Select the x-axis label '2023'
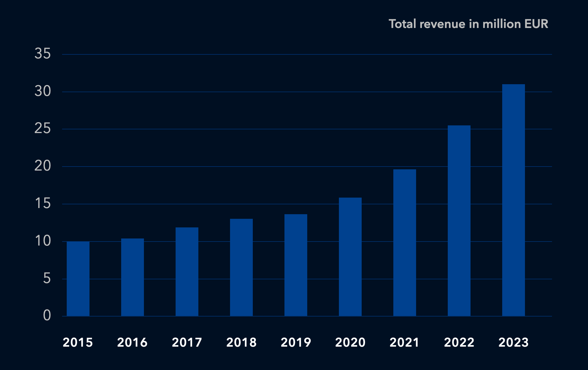588x370 pixels. [514, 342]
